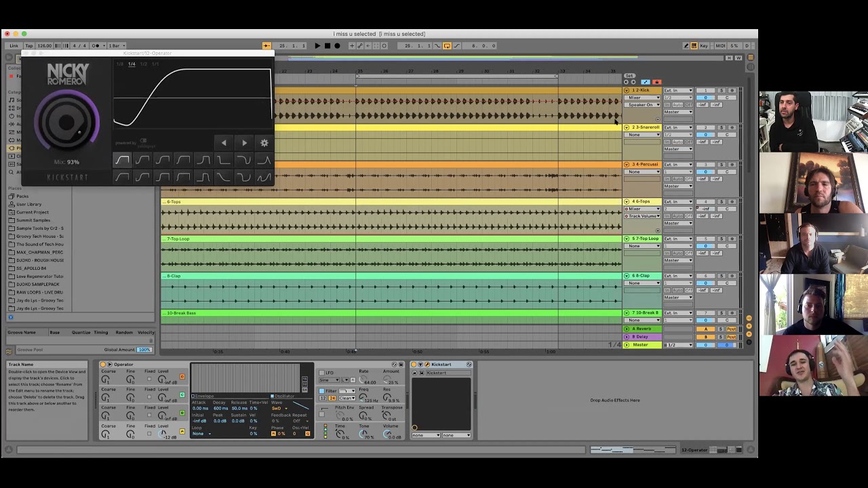Screen dimensions: 868x488
Task: Fold the 6-Tops track
Action: pos(627,202)
